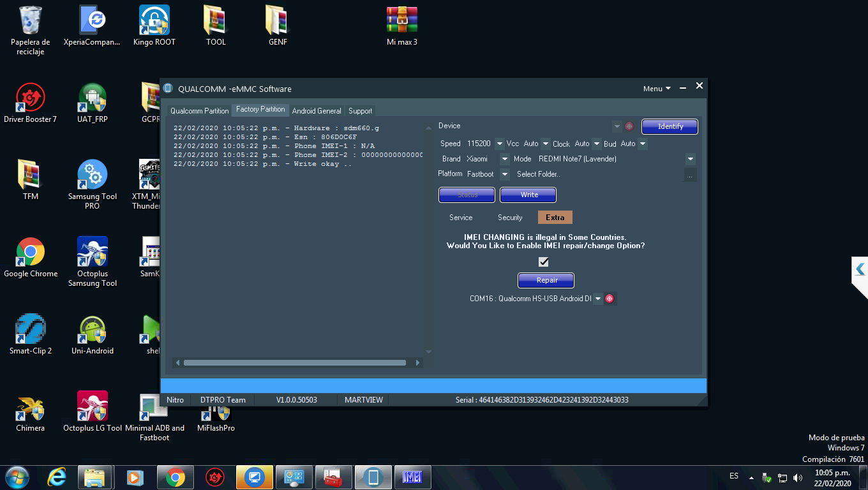Image resolution: width=868 pixels, height=490 pixels.
Task: Open Chrome from the taskbar
Action: (176, 477)
